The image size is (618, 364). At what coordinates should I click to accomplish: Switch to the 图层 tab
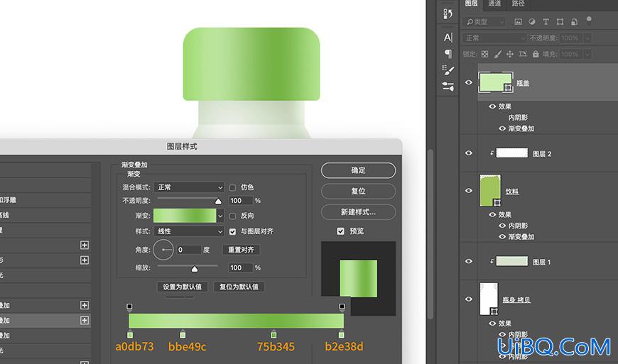[x=472, y=4]
